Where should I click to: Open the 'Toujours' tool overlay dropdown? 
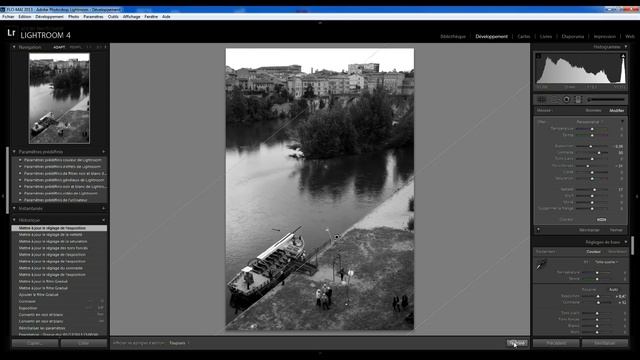179,343
